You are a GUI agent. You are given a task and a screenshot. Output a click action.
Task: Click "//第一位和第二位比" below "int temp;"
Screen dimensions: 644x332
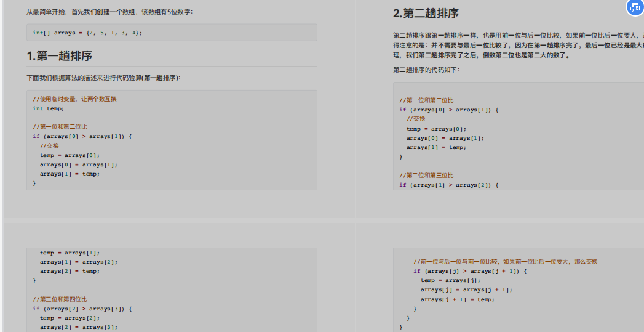tap(60, 127)
